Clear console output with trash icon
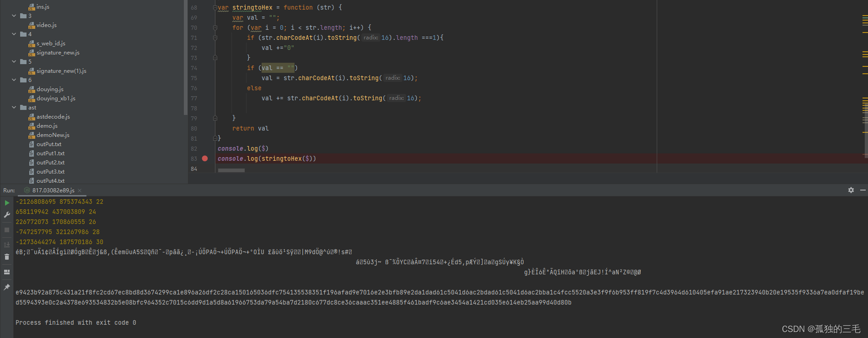 click(x=7, y=257)
